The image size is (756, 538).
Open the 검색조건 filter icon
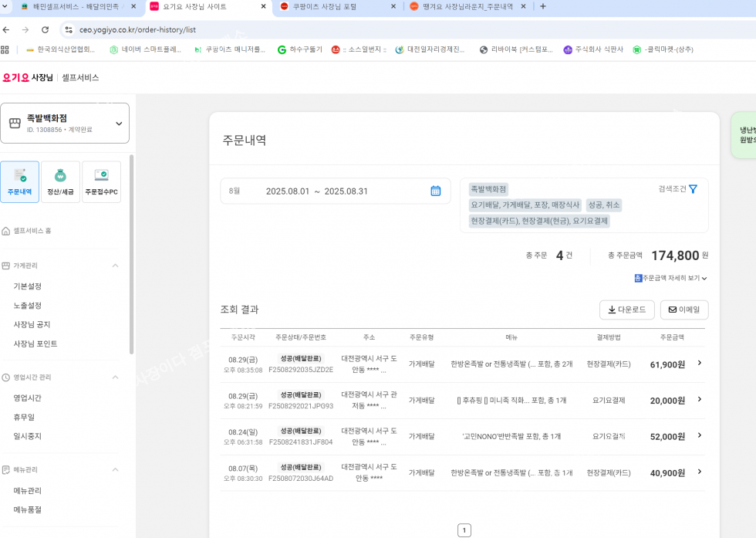pos(693,189)
